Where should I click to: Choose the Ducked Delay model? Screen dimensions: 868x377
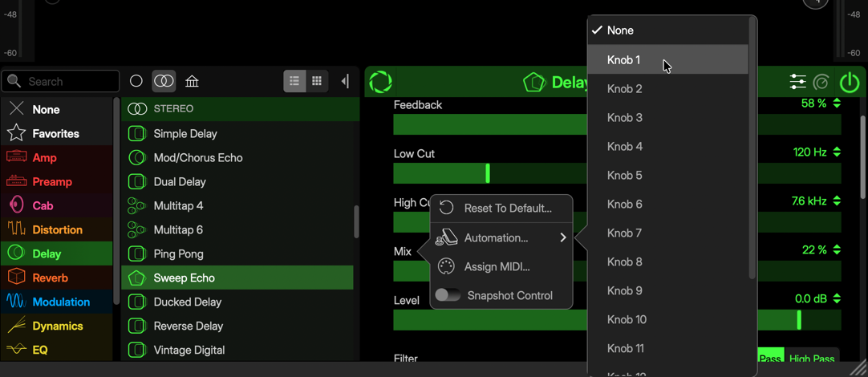(237, 302)
